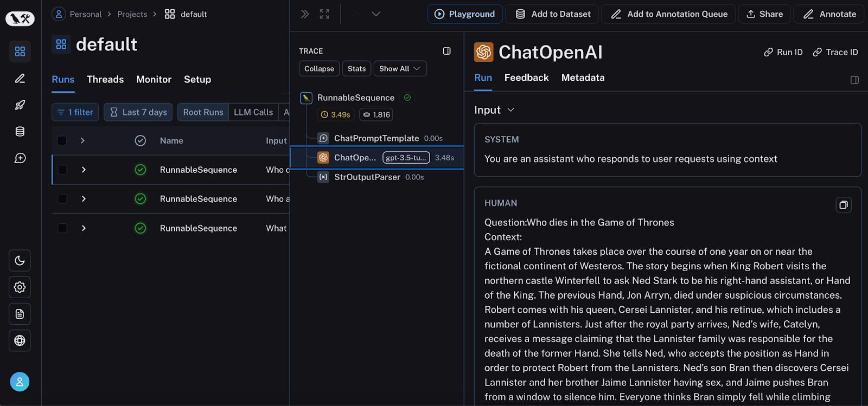The width and height of the screenshot is (868, 406).
Task: Open the user profile avatar
Action: point(20,382)
